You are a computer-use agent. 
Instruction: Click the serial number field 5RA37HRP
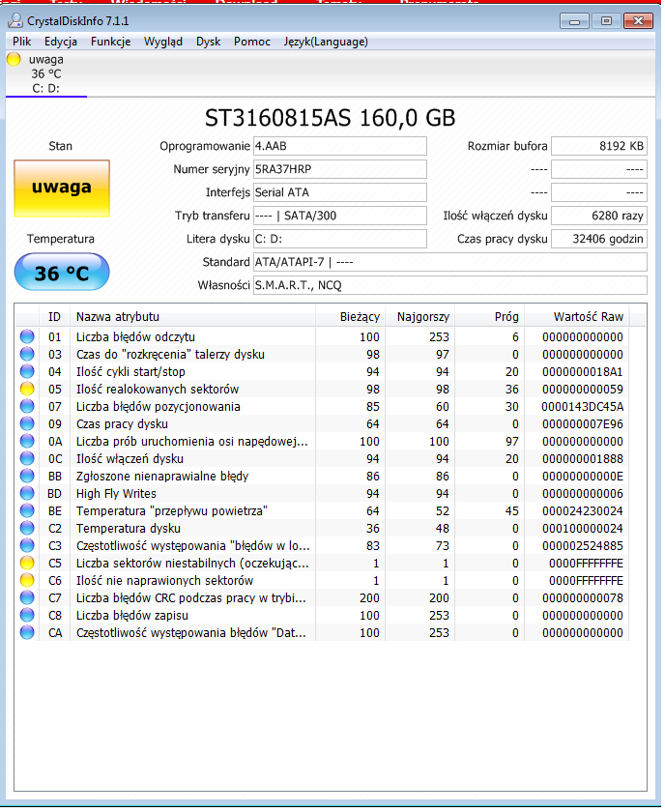[338, 169]
